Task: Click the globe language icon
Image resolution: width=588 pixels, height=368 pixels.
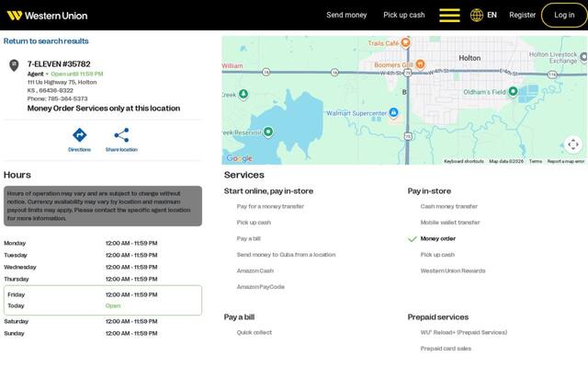Action: point(477,15)
